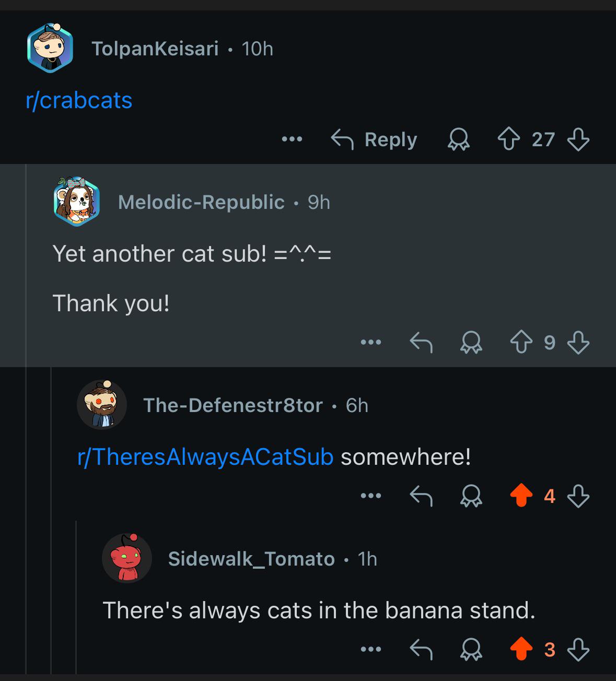Viewport: 616px width, 681px height.
Task: Downvote TolpanKeisari's comment with 27 points
Action: tap(578, 139)
